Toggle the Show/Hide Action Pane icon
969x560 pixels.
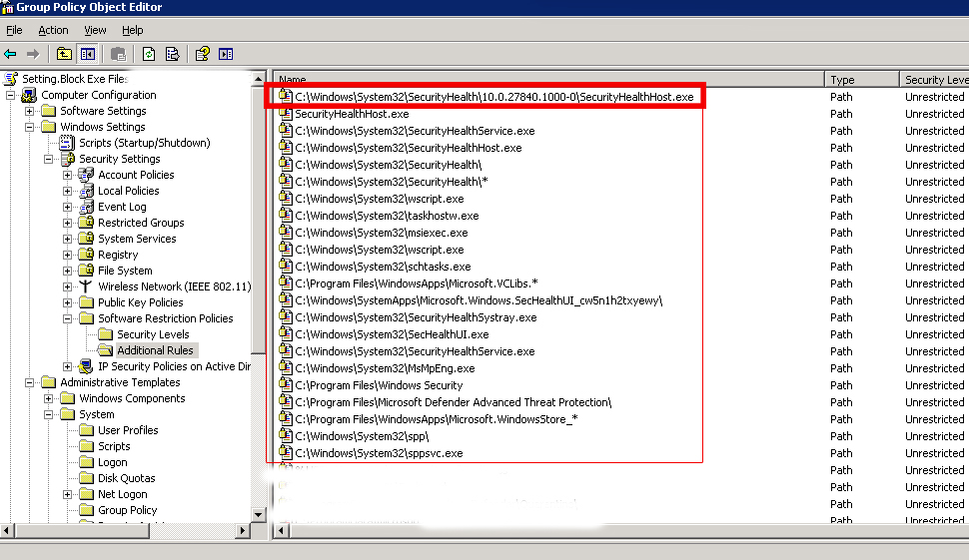click(226, 54)
